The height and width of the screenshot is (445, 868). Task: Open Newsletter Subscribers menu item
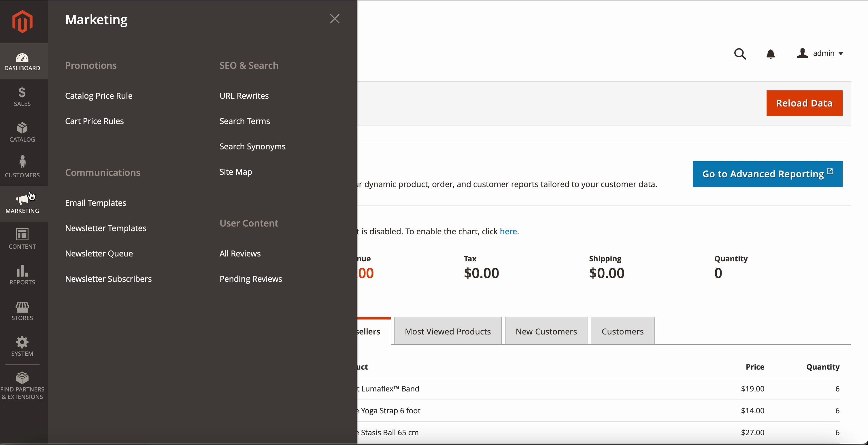(108, 279)
